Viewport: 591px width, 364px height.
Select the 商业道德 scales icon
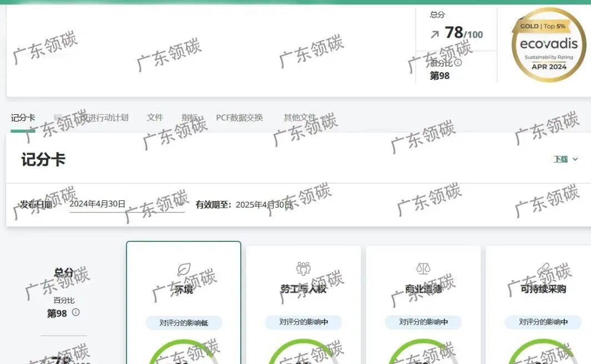point(423,268)
